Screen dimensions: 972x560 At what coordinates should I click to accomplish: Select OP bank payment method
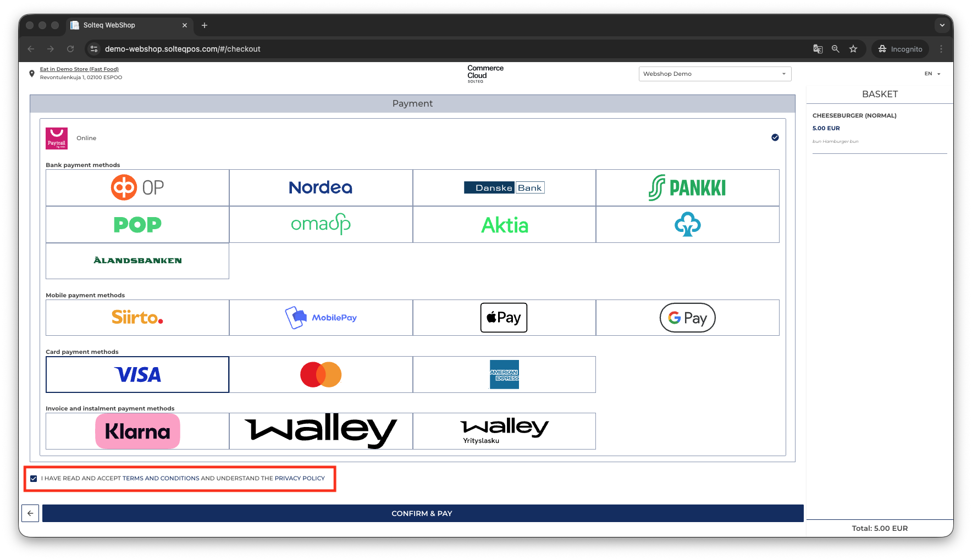pyautogui.click(x=137, y=188)
